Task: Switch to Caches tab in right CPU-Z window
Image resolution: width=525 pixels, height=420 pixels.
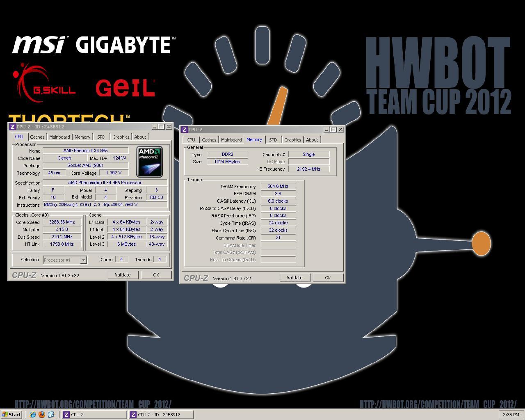Action: [209, 140]
